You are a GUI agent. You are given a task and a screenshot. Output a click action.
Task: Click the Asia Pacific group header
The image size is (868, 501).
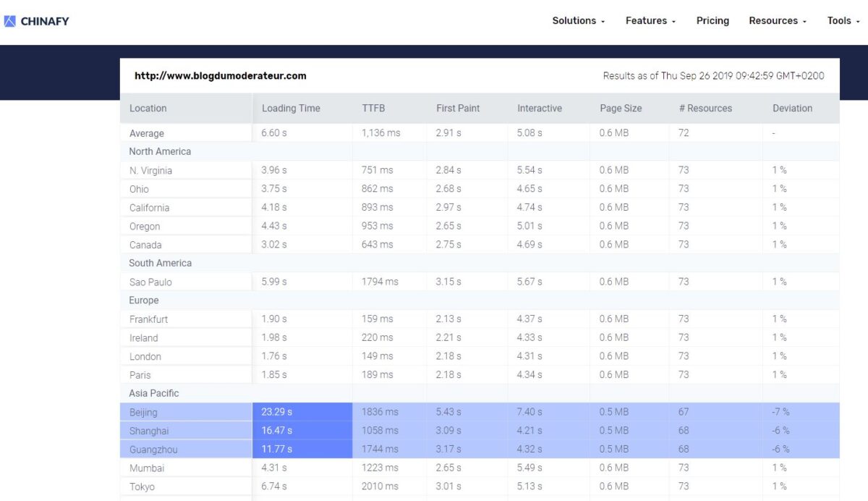click(154, 394)
